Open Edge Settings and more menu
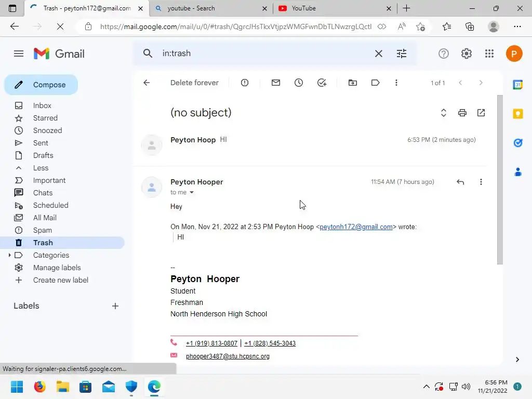 pyautogui.click(x=517, y=26)
